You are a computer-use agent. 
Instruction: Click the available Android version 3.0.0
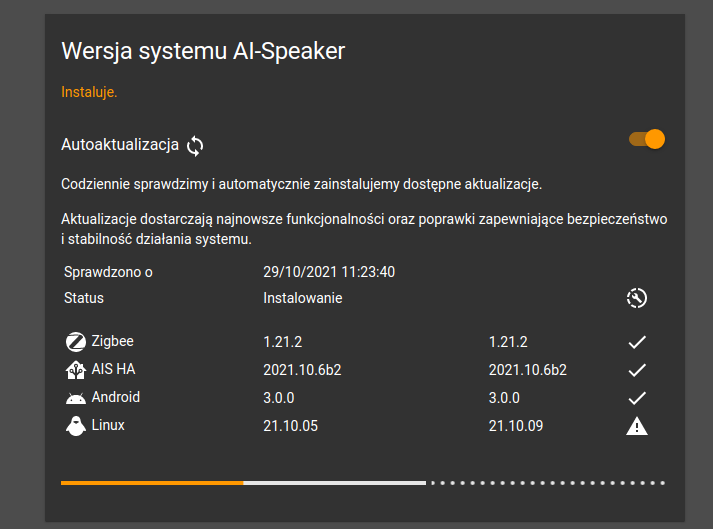tap(504, 398)
